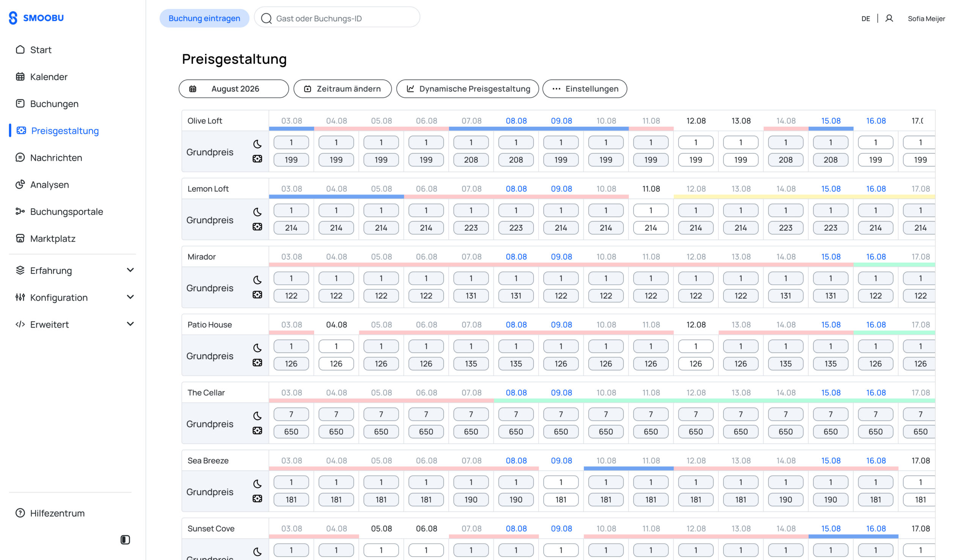Click the Marktplatz shop icon
This screenshot has width=971, height=560.
pyautogui.click(x=20, y=238)
